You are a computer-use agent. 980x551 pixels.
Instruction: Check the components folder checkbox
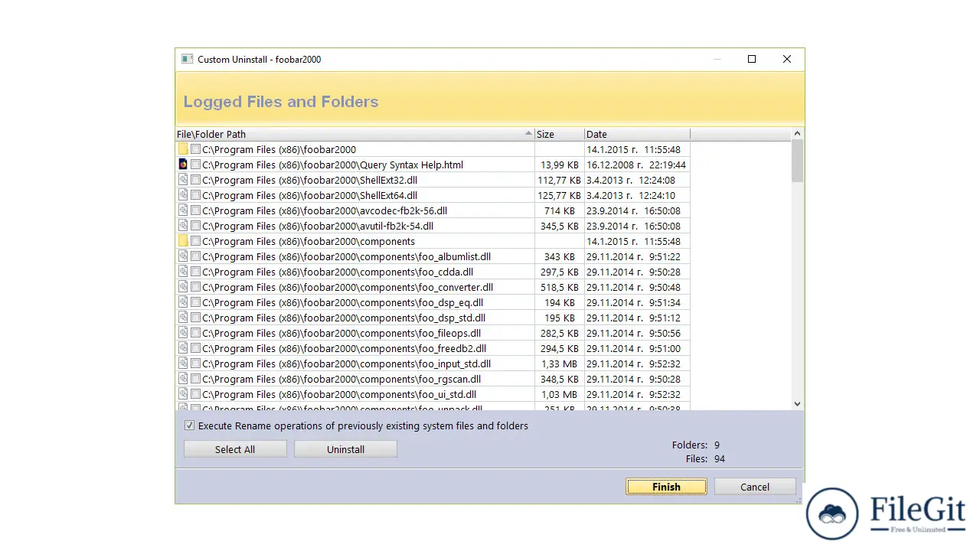pyautogui.click(x=196, y=241)
